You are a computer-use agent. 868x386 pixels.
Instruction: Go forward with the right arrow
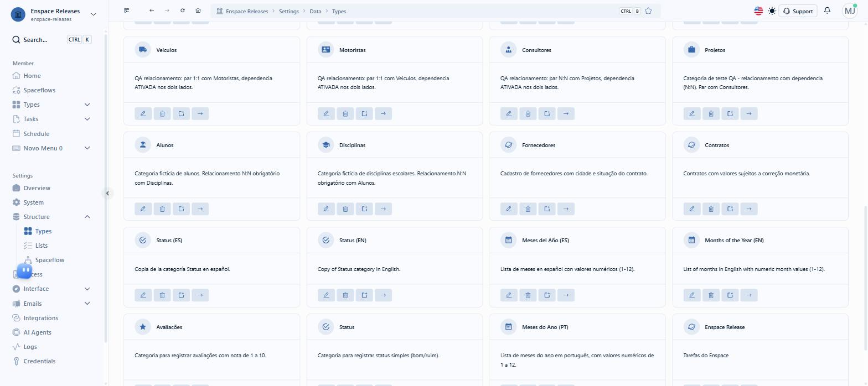click(x=167, y=11)
